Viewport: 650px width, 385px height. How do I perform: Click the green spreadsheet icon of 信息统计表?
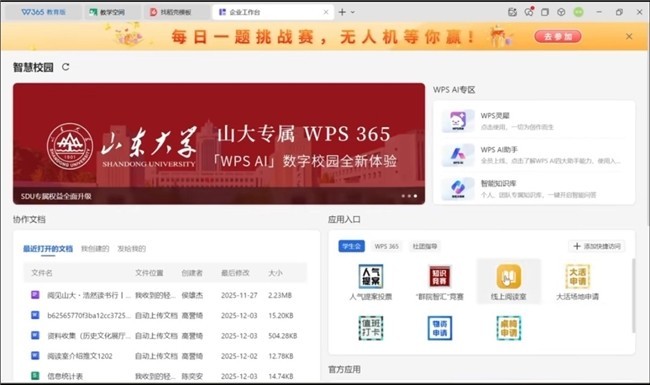pos(35,375)
